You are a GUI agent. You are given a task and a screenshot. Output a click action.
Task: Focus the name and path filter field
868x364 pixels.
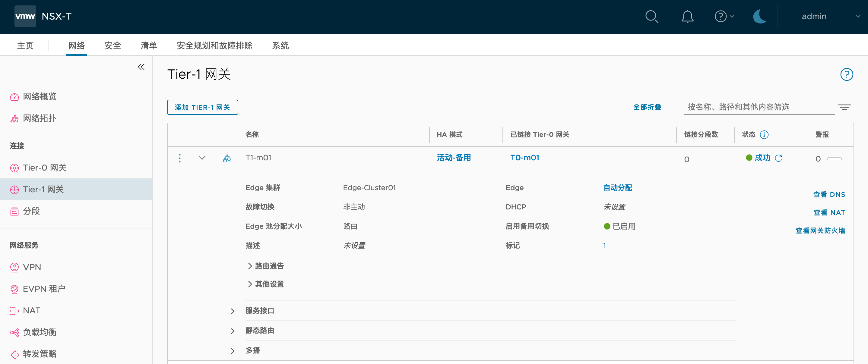pos(759,107)
